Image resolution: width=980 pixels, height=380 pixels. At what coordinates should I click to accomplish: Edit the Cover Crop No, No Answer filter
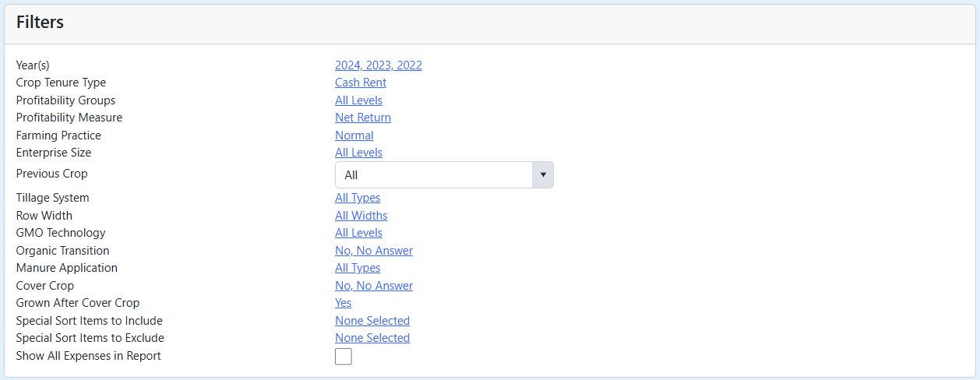[373, 286]
